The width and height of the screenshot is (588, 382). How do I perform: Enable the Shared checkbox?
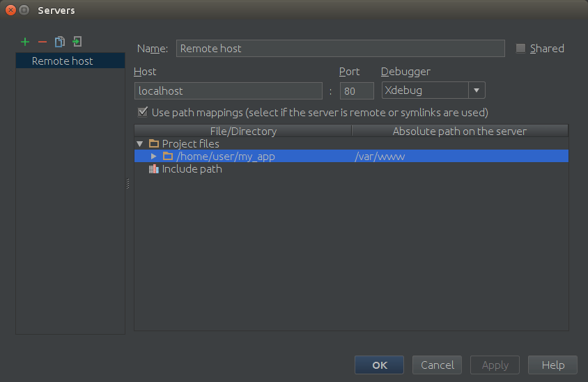pyautogui.click(x=520, y=49)
